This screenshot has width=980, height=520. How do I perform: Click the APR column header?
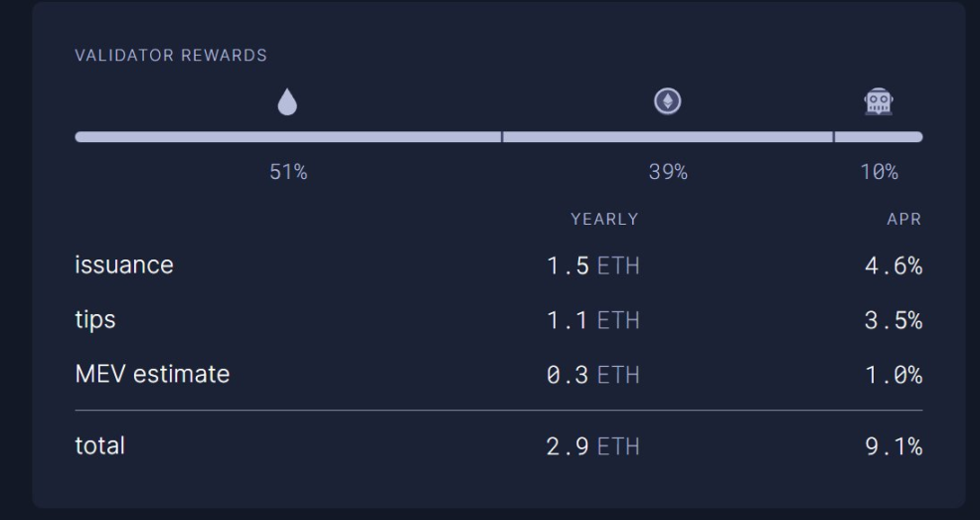click(903, 220)
